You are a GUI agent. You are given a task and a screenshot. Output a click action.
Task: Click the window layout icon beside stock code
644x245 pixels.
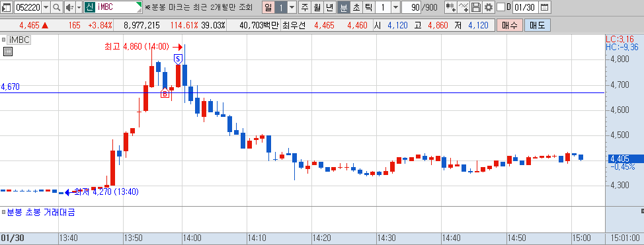tap(7, 7)
